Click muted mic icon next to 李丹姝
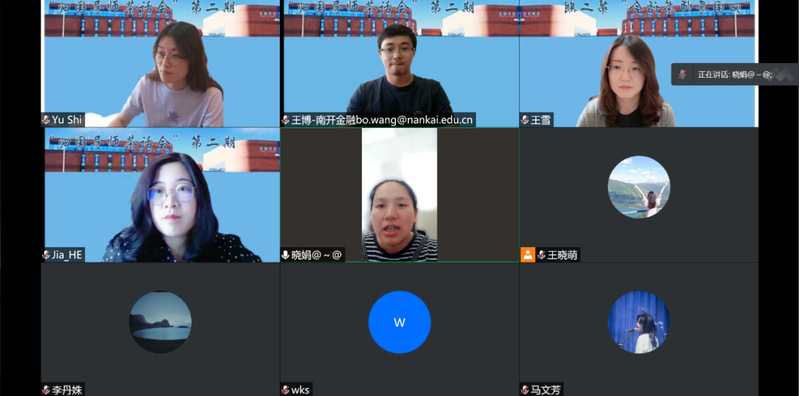This screenshot has height=396, width=799. 46,390
